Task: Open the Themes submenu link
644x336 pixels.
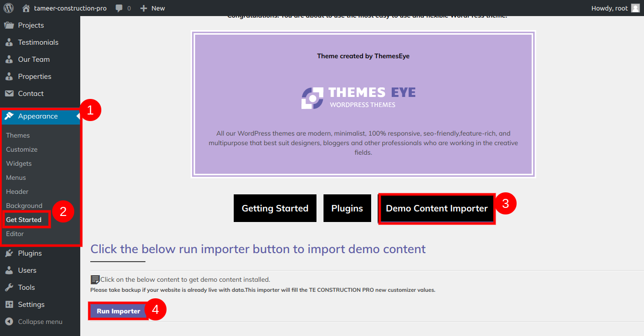Action: click(x=18, y=136)
